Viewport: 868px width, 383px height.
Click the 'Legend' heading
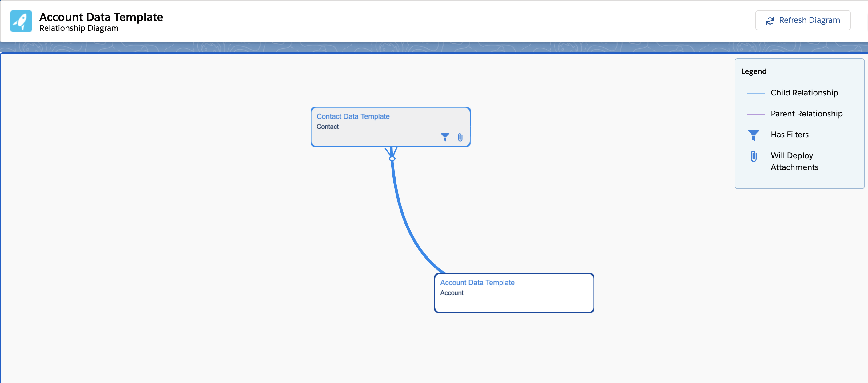[x=754, y=71]
